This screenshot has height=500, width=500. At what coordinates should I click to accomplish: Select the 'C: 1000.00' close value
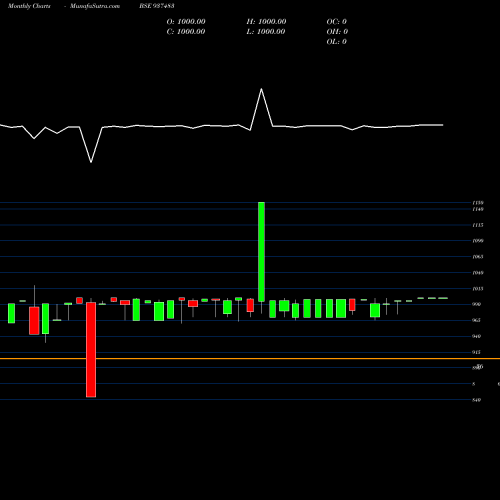tap(186, 32)
